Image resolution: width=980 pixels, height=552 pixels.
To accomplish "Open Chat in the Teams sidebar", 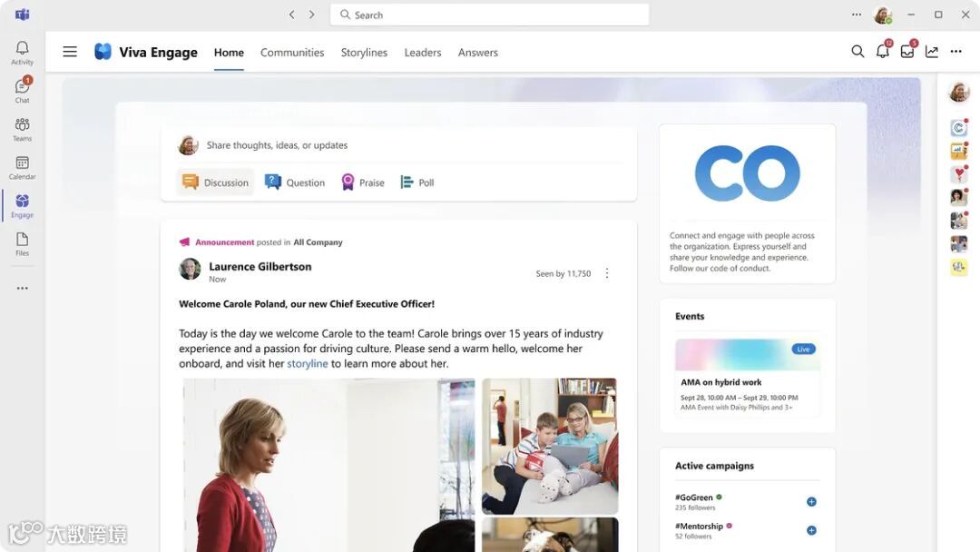I will [x=22, y=91].
